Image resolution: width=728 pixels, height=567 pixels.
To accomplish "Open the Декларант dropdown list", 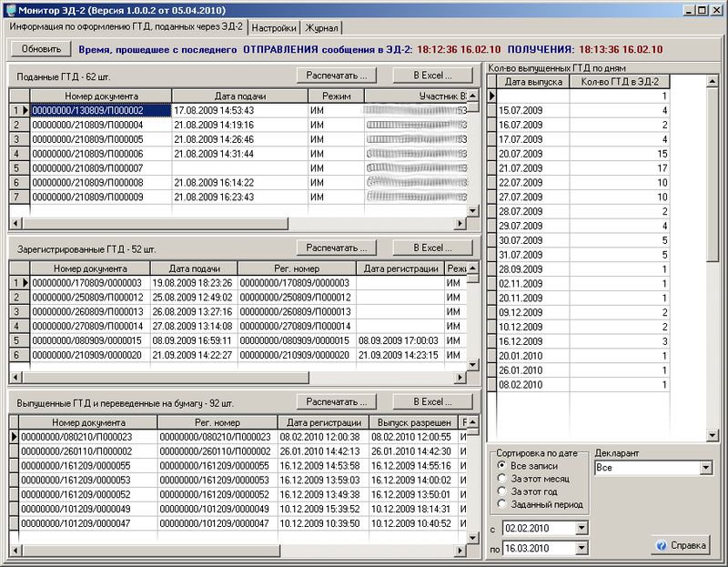I will 705,468.
